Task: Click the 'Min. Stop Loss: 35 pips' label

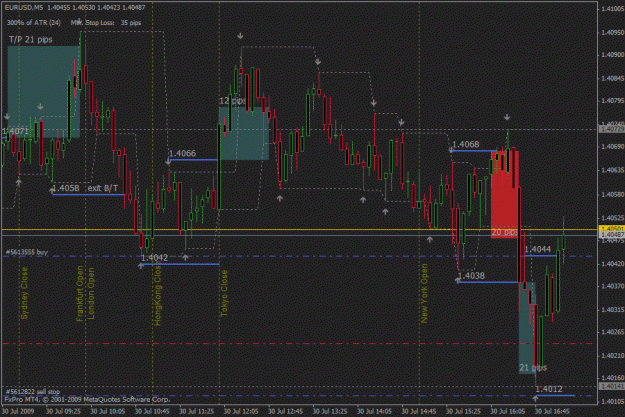Action: click(106, 23)
